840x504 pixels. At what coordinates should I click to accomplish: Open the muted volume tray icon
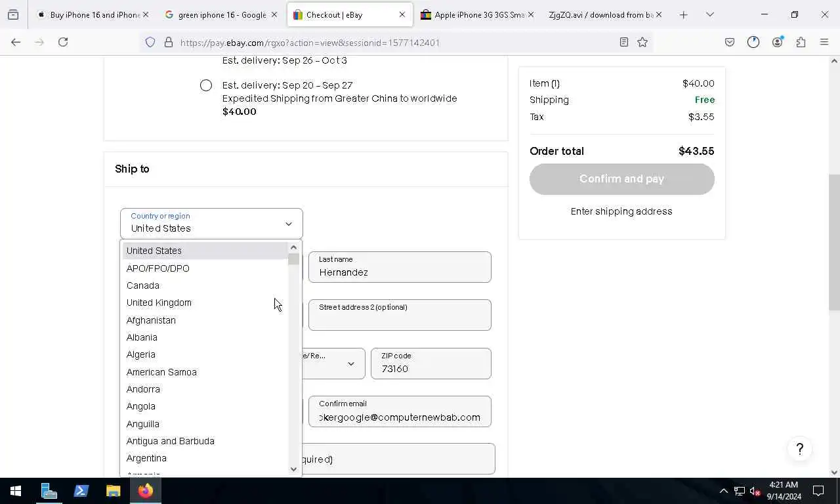[755, 491]
